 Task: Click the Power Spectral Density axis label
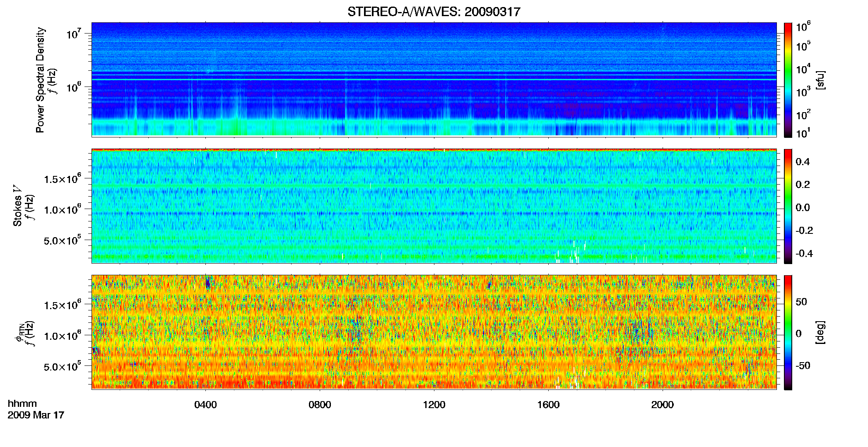coord(40,80)
